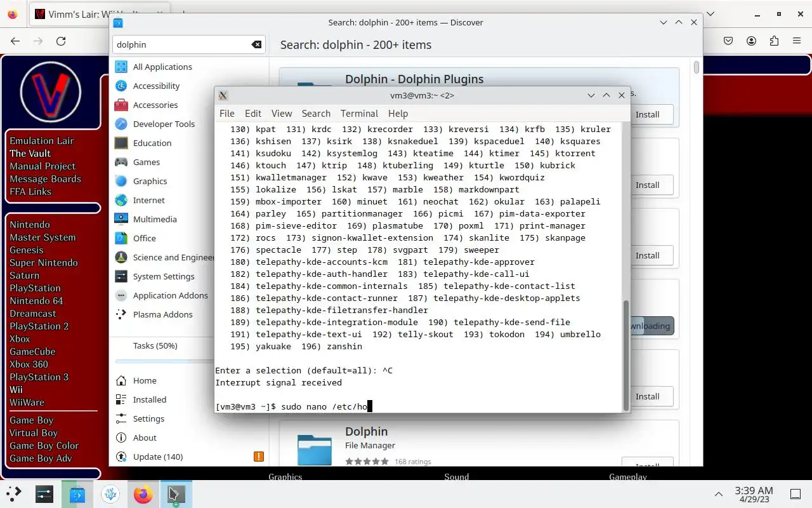Open All Applications category in Discover
This screenshot has width=812, height=508.
162,67
